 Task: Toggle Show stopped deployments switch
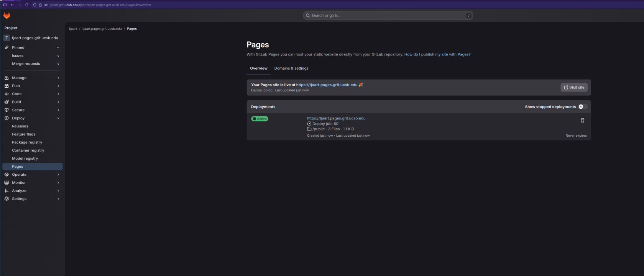point(583,107)
